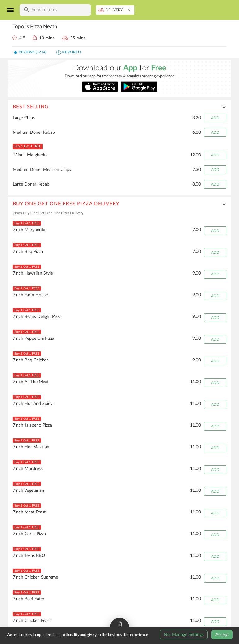Add 7inch Hawaiian Style pizza
This screenshot has height=644, width=239.
tap(215, 274)
